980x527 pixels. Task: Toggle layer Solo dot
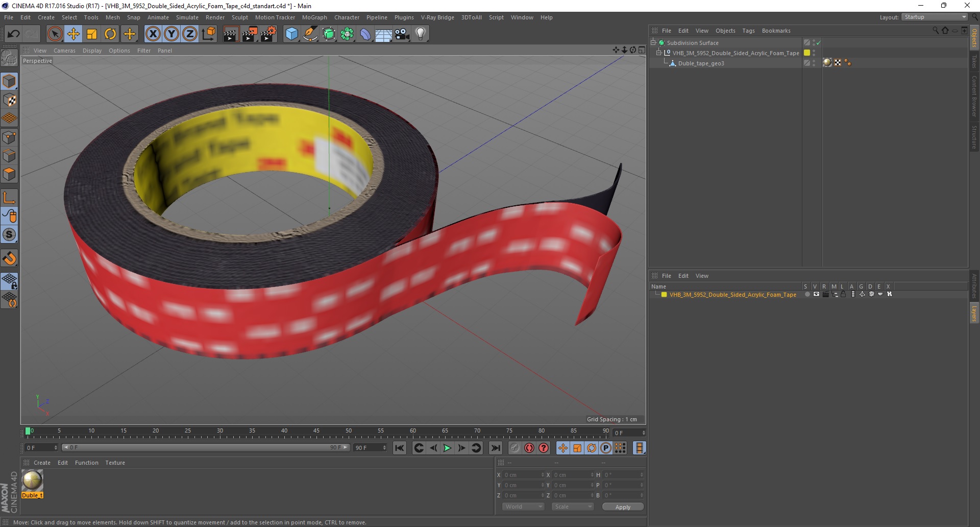click(x=807, y=294)
